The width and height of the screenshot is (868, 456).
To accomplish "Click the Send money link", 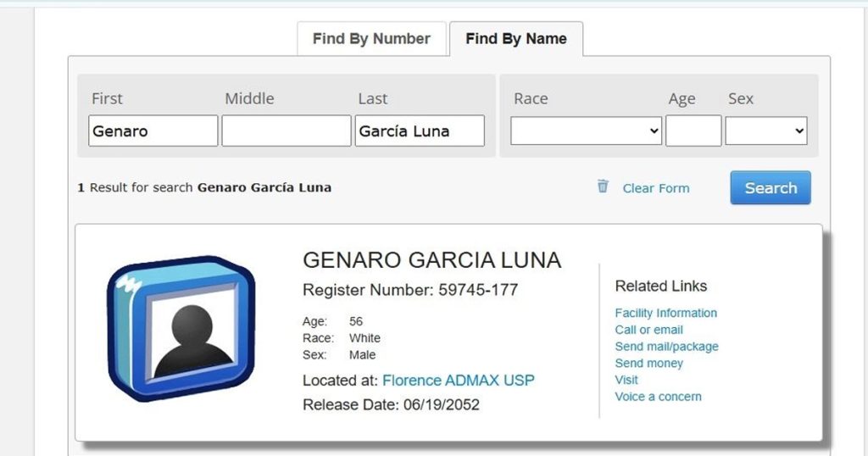I will (x=648, y=363).
